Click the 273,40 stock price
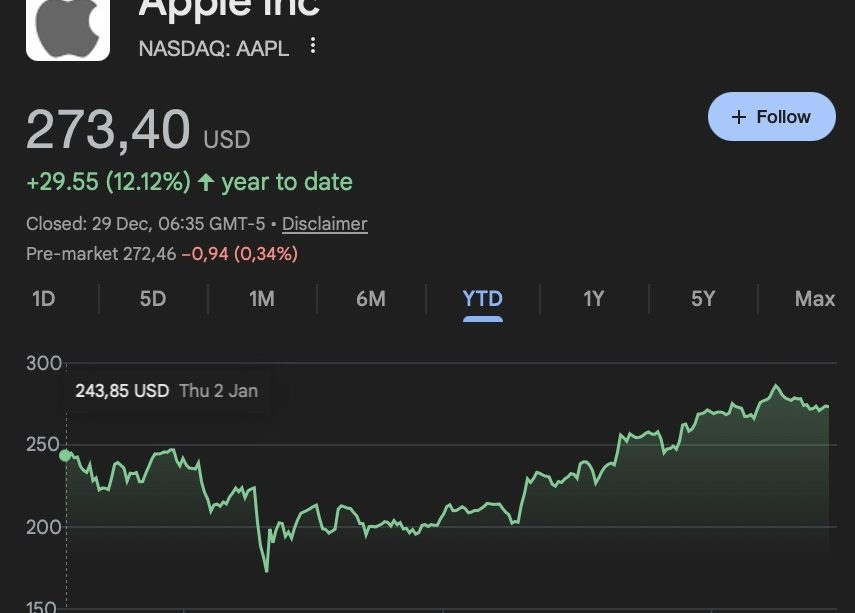 108,130
